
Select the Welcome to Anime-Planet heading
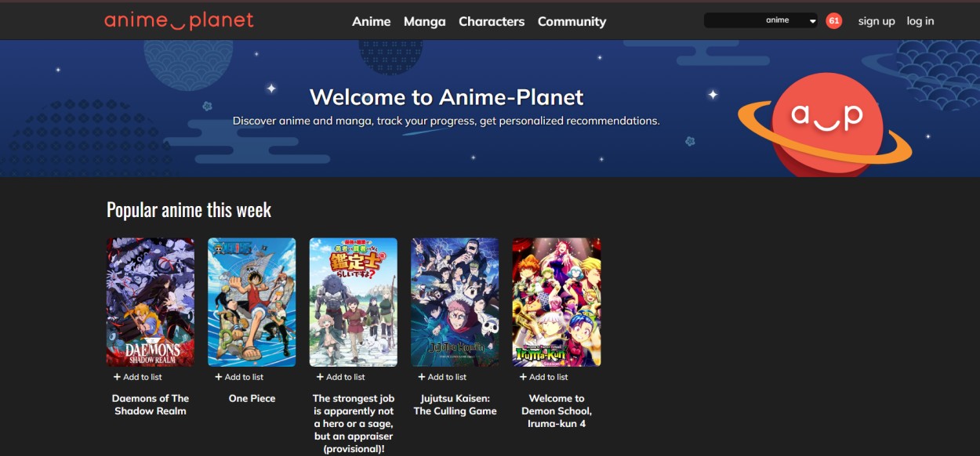point(447,97)
